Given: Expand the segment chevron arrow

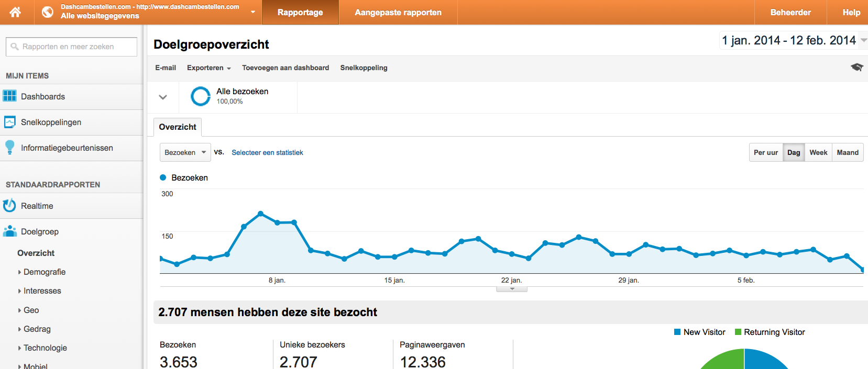Looking at the screenshot, I should [x=163, y=97].
